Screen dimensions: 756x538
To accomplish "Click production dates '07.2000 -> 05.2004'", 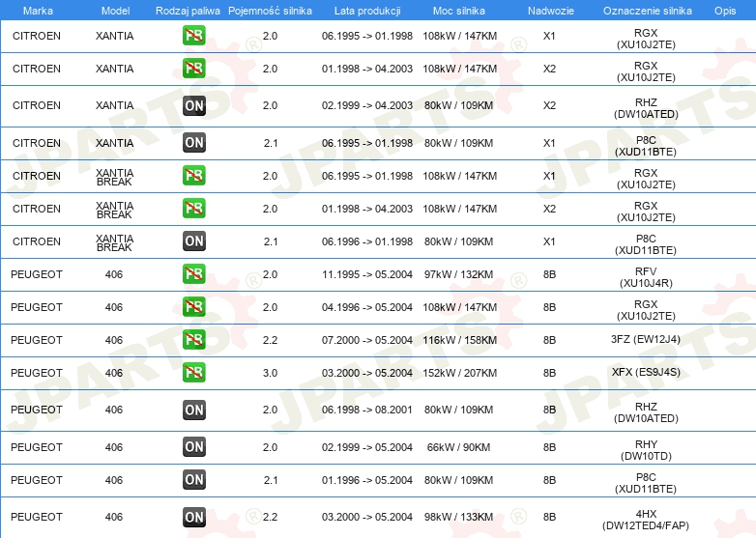I will 367,340.
